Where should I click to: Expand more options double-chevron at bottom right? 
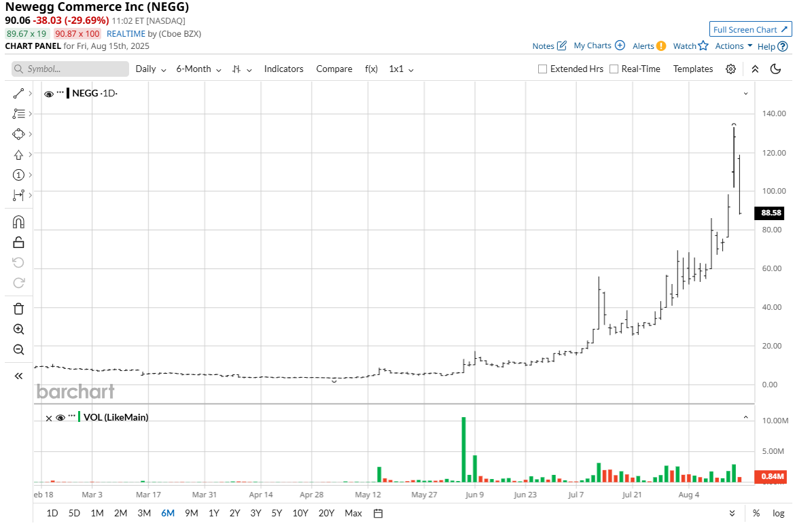click(x=732, y=514)
